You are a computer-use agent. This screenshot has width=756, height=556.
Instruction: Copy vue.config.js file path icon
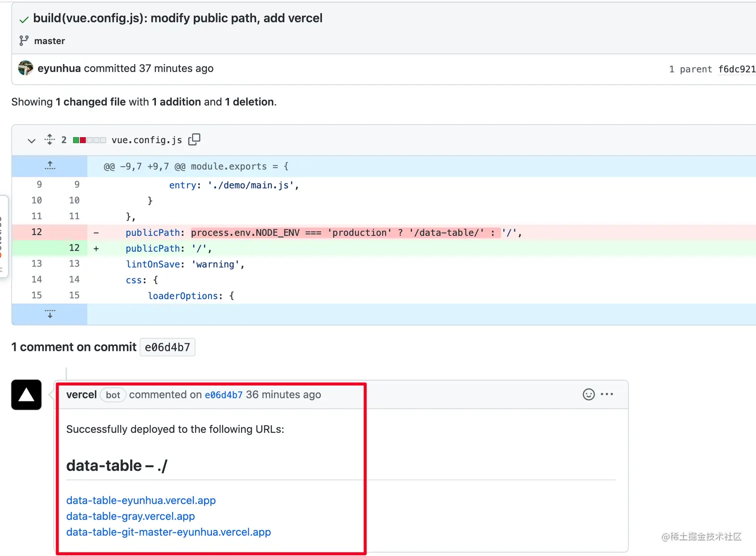click(x=194, y=140)
